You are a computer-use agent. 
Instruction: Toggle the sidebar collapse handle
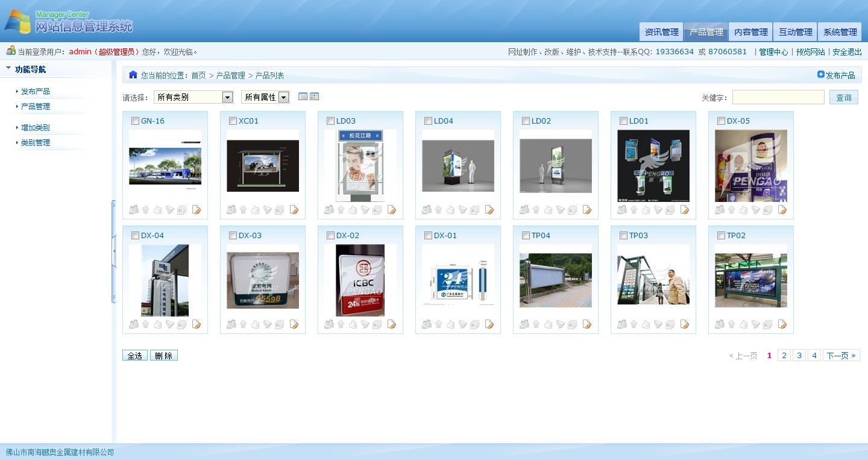click(x=114, y=251)
